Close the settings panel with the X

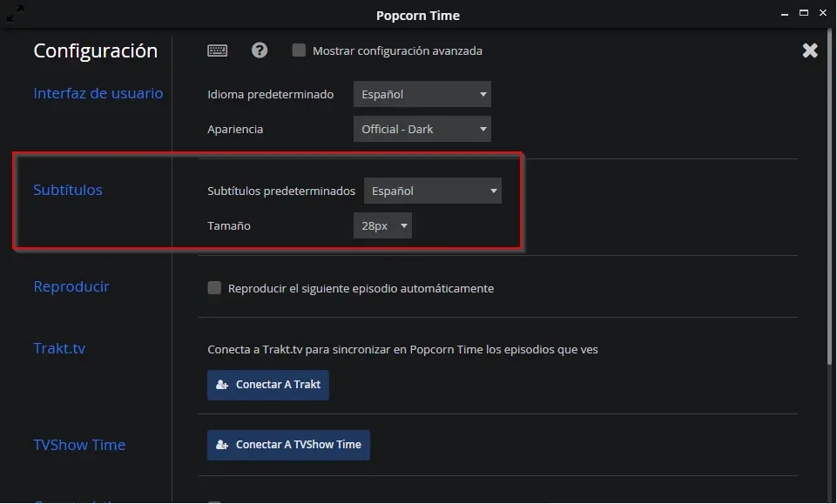pyautogui.click(x=810, y=50)
